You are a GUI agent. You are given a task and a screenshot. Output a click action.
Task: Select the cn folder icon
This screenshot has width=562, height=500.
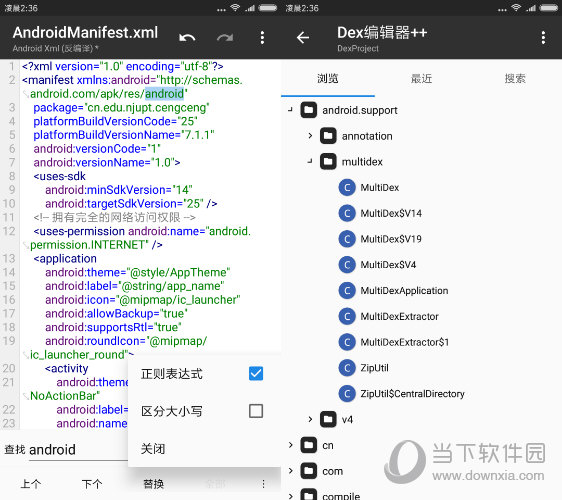(309, 445)
